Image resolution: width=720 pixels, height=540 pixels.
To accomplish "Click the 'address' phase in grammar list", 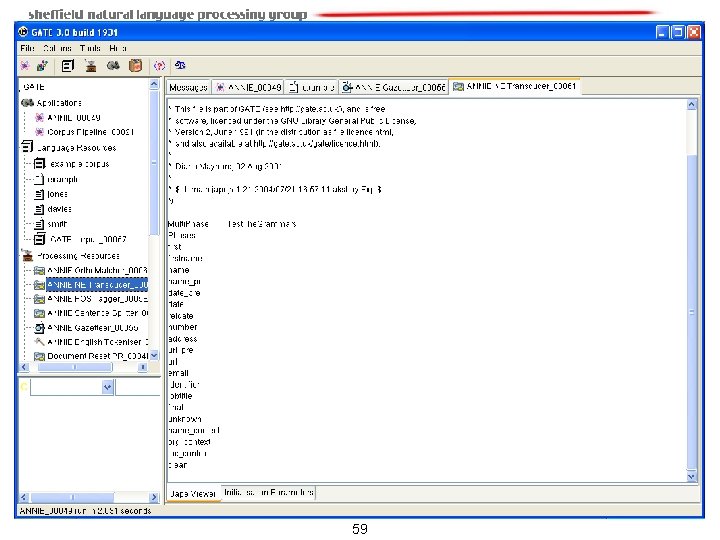I will [183, 339].
